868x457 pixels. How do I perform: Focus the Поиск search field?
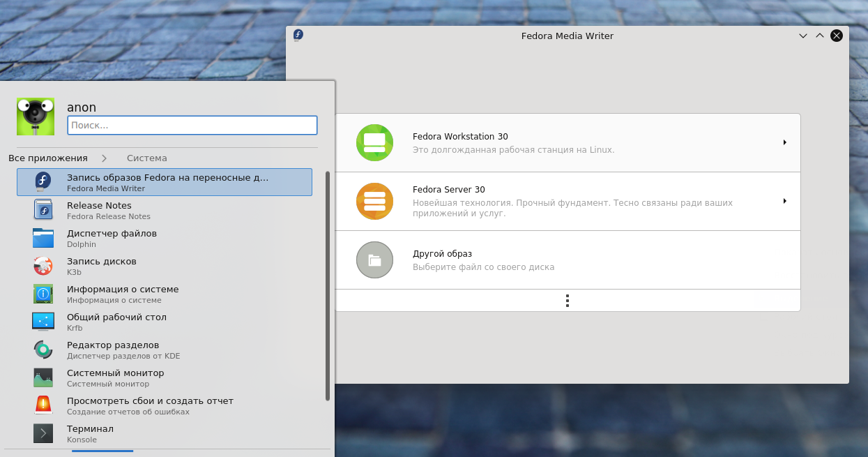click(x=192, y=125)
